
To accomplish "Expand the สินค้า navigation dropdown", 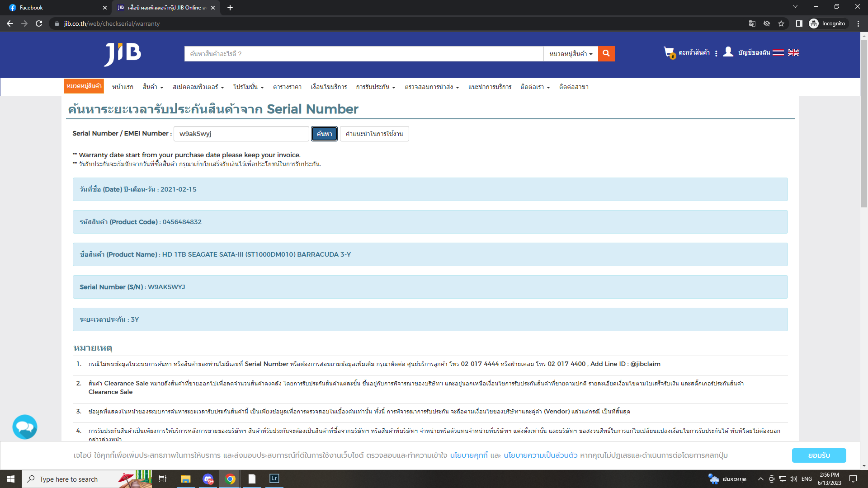I will 153,87.
